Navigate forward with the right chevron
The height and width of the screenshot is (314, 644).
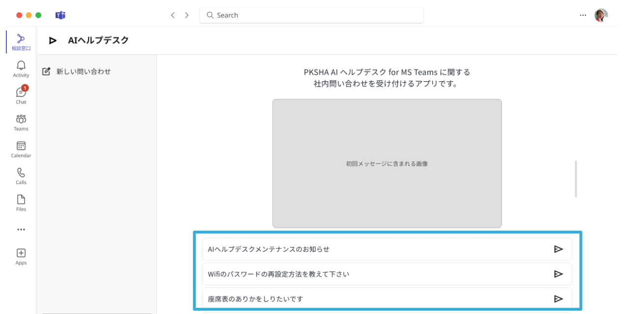tap(187, 15)
